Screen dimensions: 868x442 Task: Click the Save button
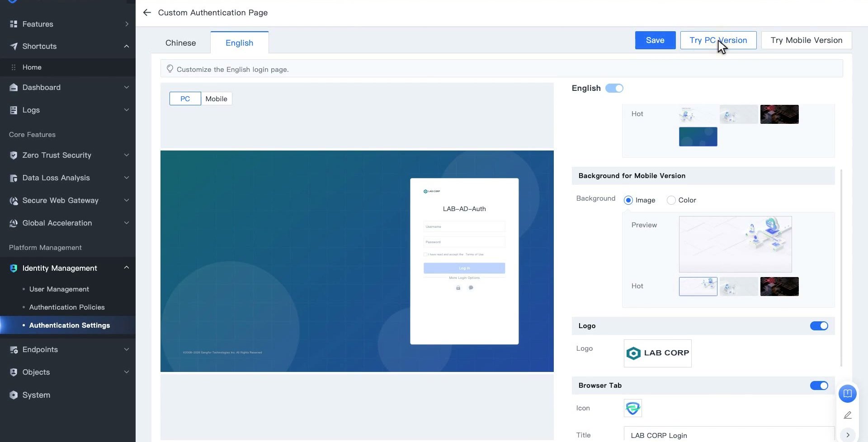[655, 40]
